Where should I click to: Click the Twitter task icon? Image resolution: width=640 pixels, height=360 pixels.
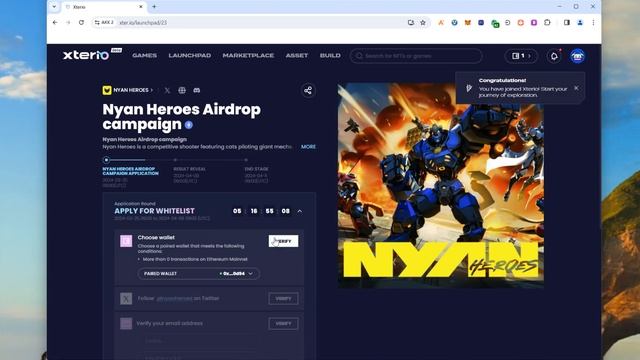coord(126,298)
